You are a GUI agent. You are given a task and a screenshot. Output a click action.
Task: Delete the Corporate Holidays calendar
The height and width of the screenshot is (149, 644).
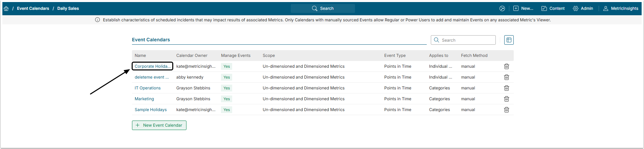click(x=506, y=66)
